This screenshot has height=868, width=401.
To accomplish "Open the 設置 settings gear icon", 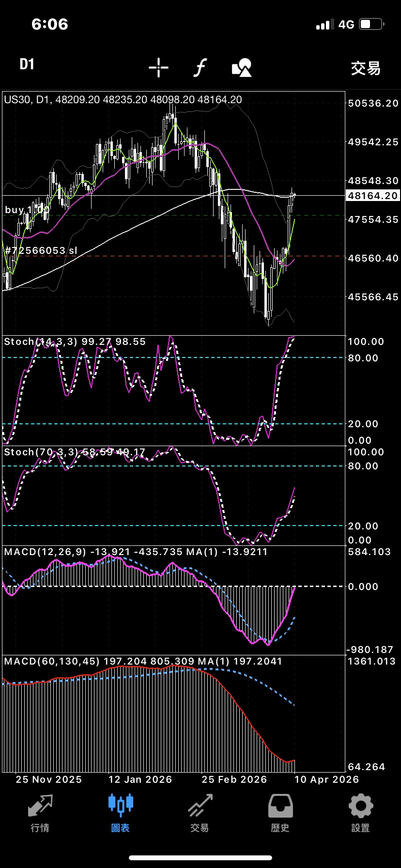I will point(361,813).
